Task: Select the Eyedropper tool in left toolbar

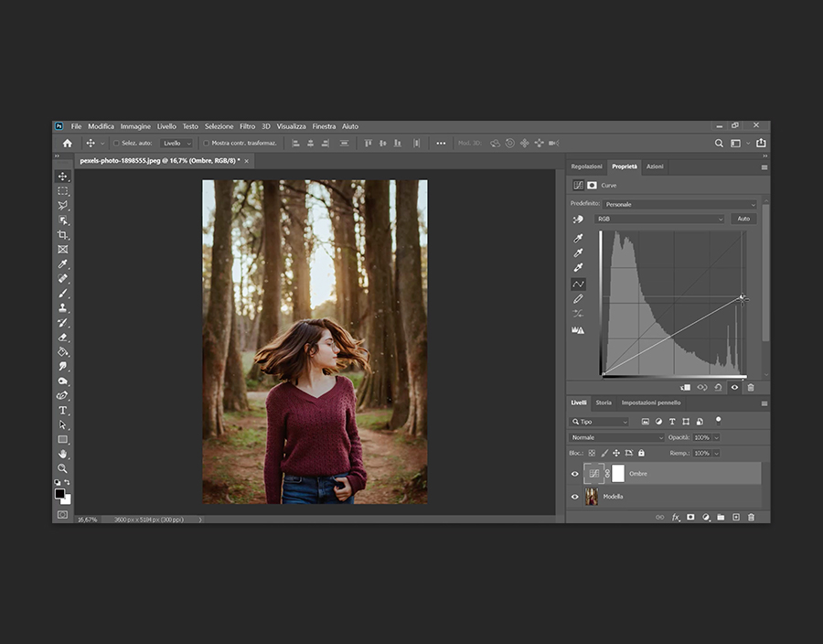Action: tap(63, 264)
